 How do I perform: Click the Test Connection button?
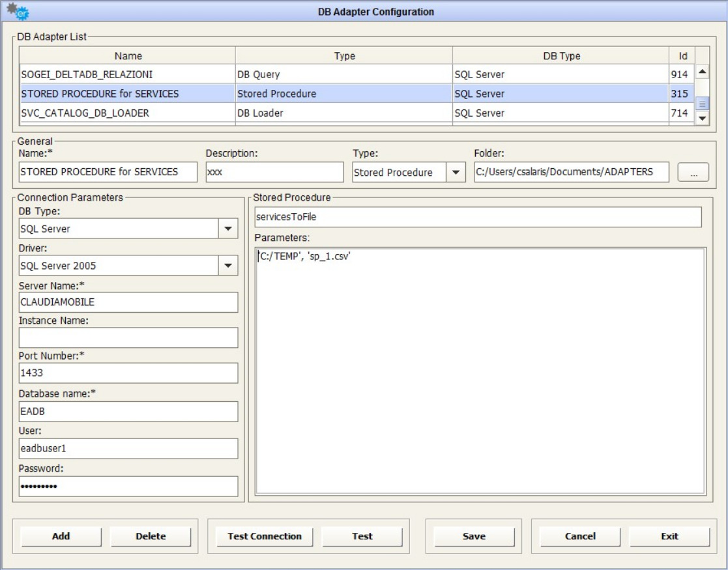pos(264,536)
